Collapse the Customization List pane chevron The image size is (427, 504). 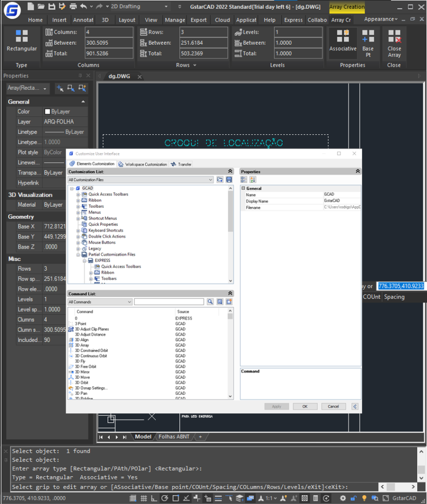pos(230,171)
